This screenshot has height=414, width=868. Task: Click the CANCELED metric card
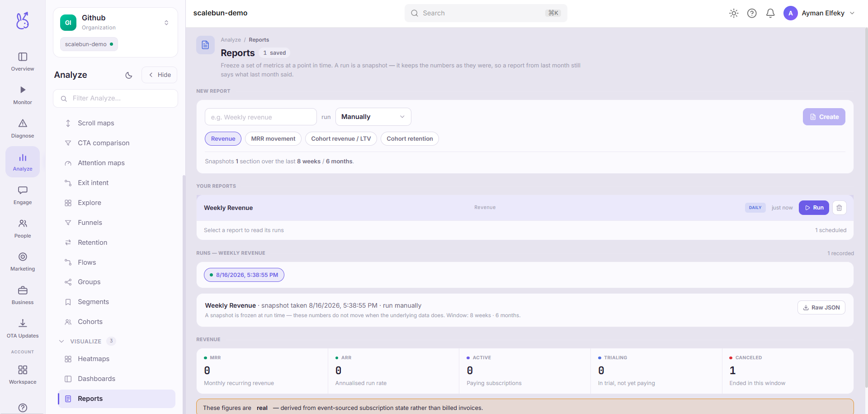(788, 371)
